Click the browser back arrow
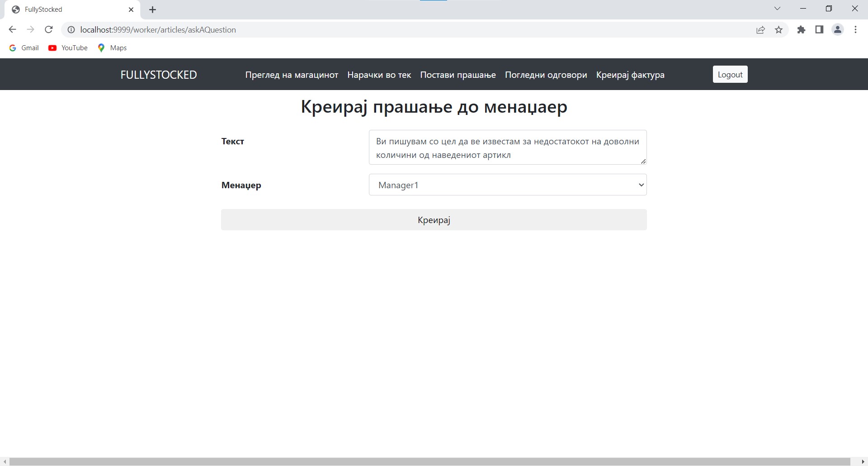This screenshot has height=466, width=868. tap(12, 30)
